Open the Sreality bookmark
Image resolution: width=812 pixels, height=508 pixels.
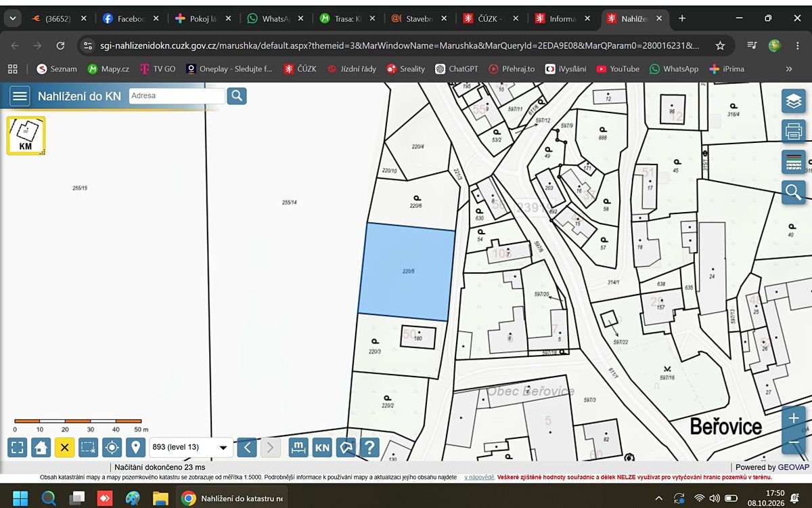[x=405, y=68]
